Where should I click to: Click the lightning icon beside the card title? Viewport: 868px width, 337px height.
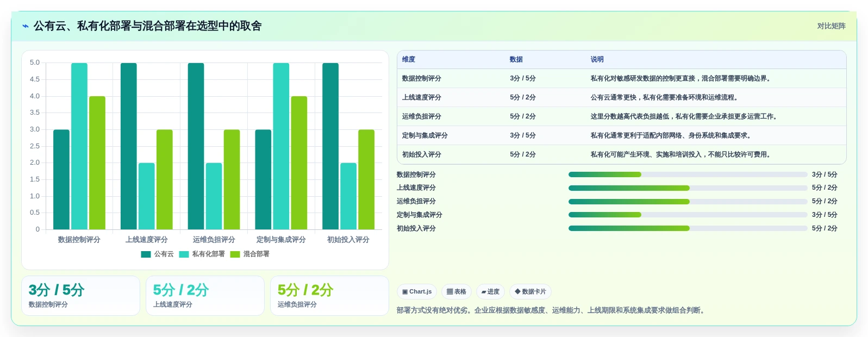coord(26,26)
